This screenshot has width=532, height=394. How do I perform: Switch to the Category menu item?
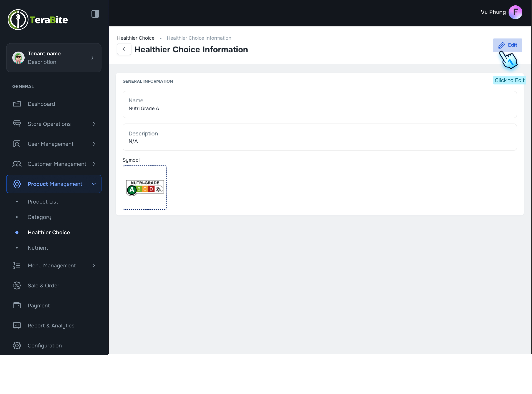click(x=39, y=217)
